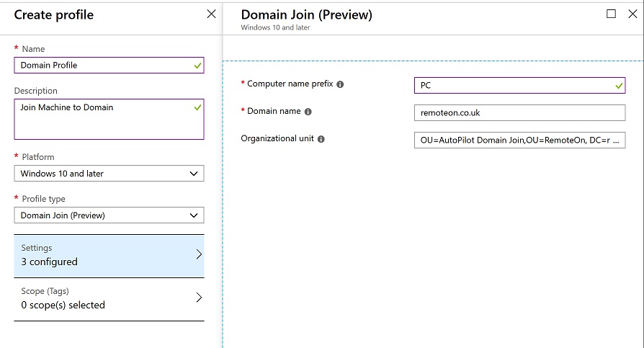
Task: Click the Organizational unit input field
Action: click(519, 140)
